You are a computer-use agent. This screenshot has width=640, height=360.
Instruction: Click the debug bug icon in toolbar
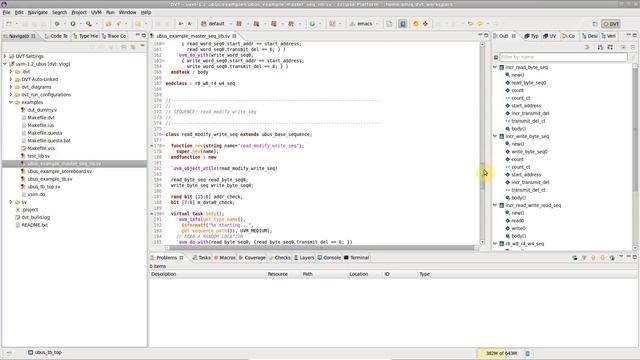pos(57,24)
